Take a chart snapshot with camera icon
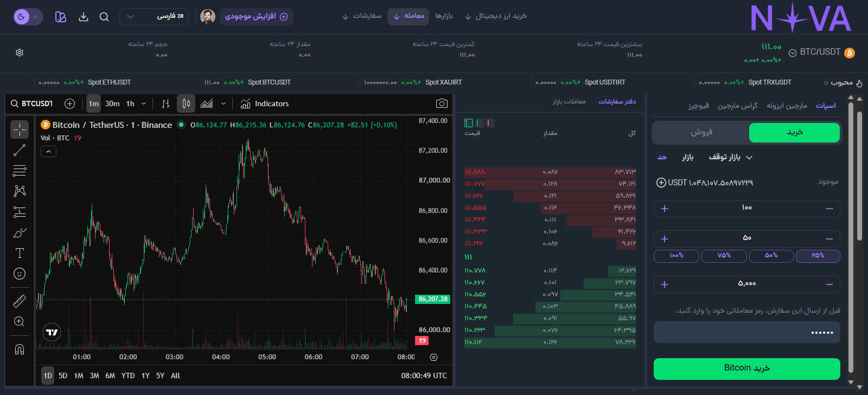Viewport: 868px width, 395px height. 442,103
